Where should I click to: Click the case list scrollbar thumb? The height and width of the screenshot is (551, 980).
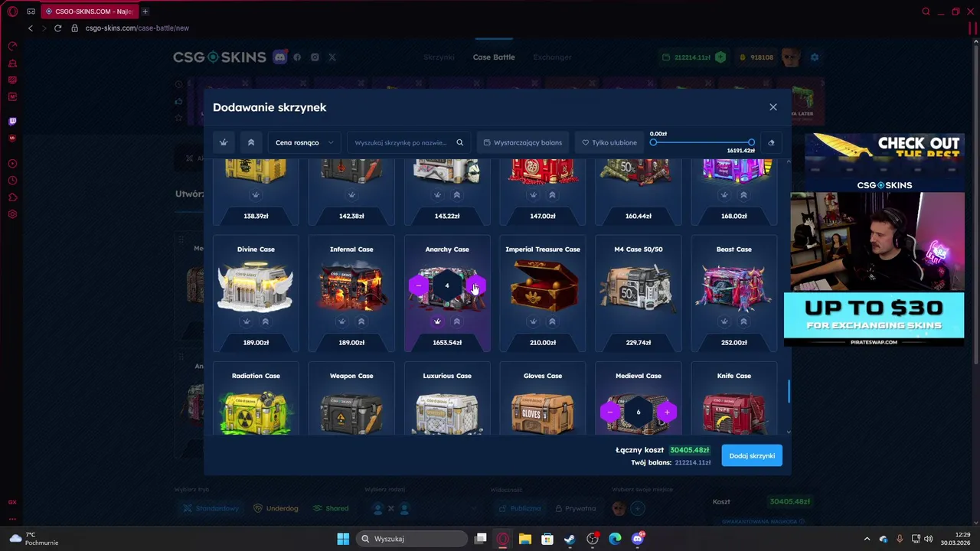tap(789, 392)
